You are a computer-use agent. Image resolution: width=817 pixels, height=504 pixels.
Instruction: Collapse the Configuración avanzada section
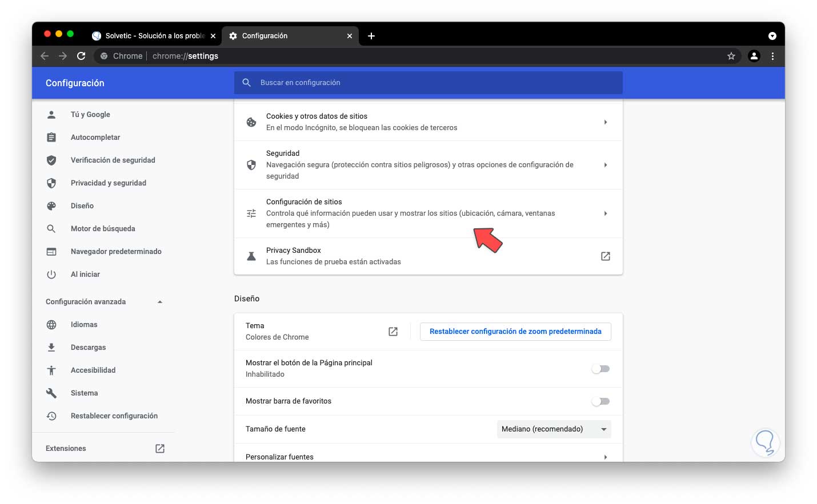(x=160, y=302)
